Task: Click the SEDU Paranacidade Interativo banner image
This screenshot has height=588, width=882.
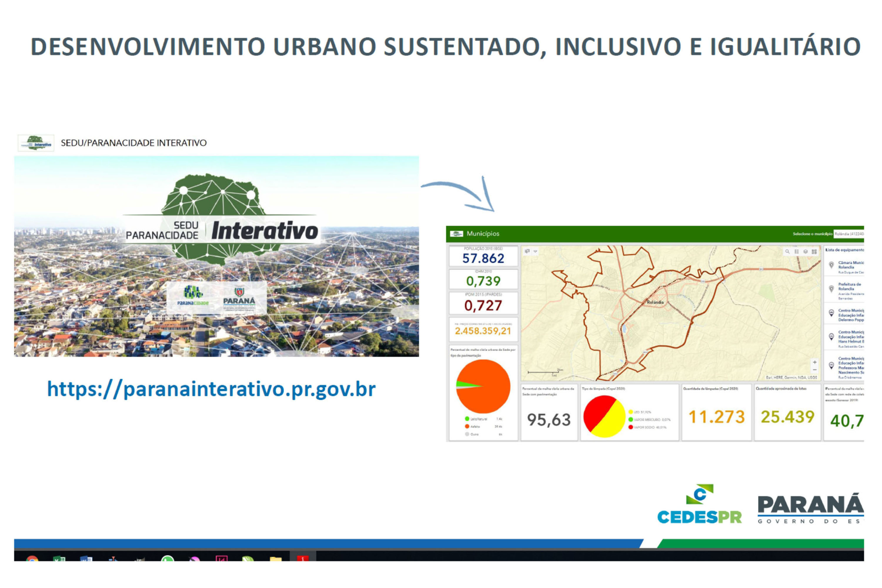Action: tap(216, 256)
